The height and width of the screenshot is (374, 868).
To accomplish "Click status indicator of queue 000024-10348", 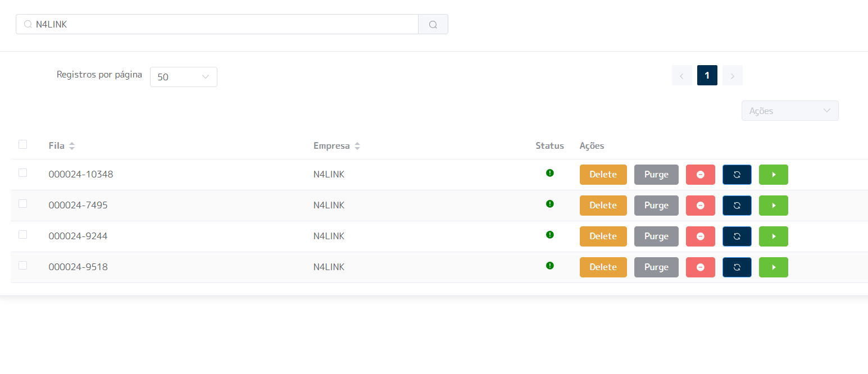I will (550, 173).
